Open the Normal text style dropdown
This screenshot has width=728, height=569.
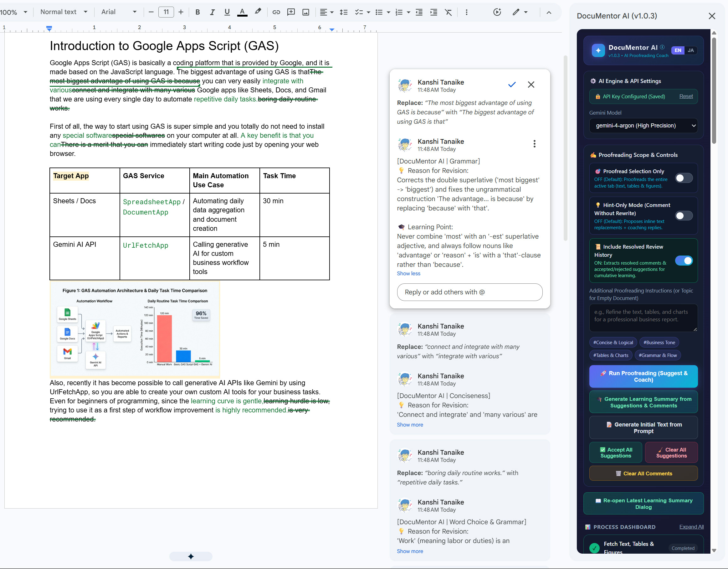point(64,12)
